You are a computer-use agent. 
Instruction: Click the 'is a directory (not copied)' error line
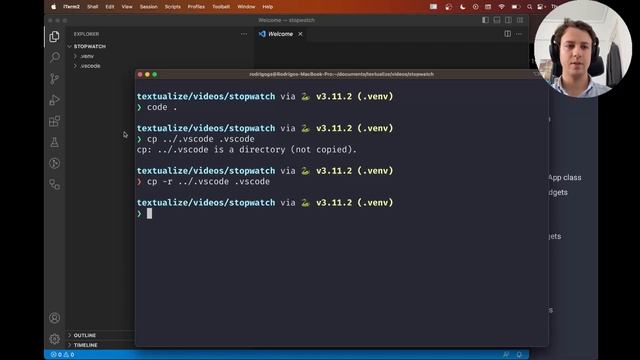coord(247,149)
